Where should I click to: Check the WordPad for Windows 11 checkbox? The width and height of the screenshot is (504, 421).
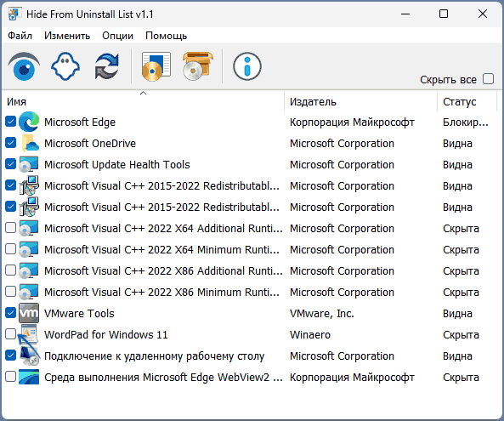[10, 334]
